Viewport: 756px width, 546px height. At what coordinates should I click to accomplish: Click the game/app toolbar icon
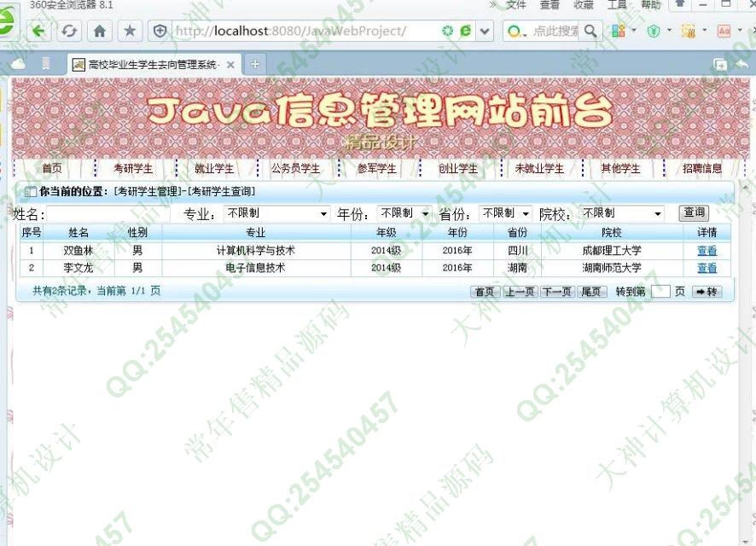click(688, 32)
